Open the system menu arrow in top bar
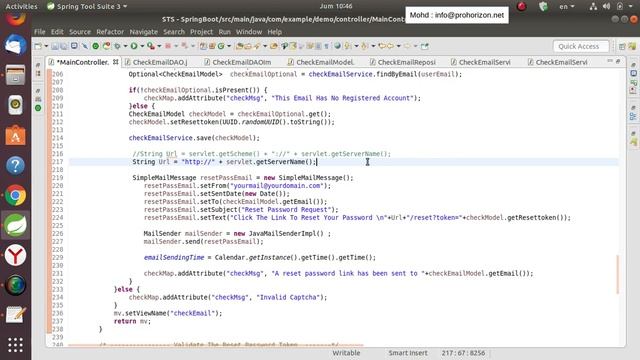 coord(631,7)
